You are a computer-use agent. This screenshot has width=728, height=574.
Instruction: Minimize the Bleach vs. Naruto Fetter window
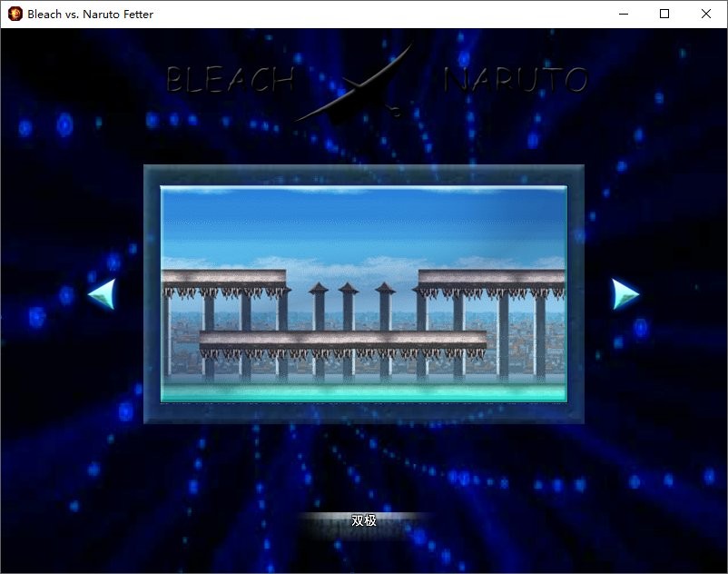coord(623,14)
